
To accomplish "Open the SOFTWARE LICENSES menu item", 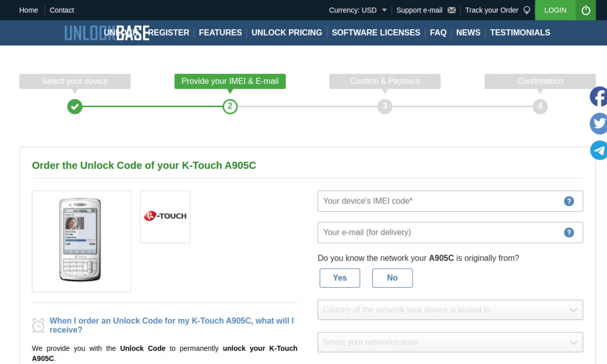I will point(376,33).
